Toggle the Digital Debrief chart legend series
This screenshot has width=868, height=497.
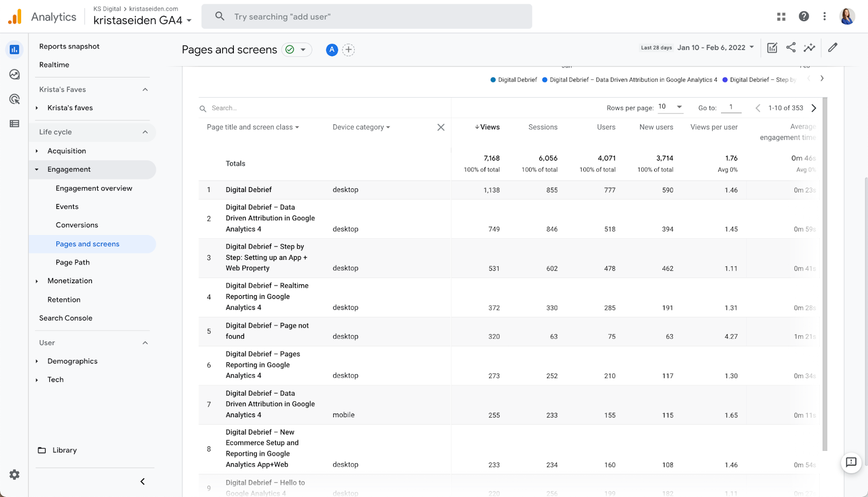pyautogui.click(x=513, y=80)
